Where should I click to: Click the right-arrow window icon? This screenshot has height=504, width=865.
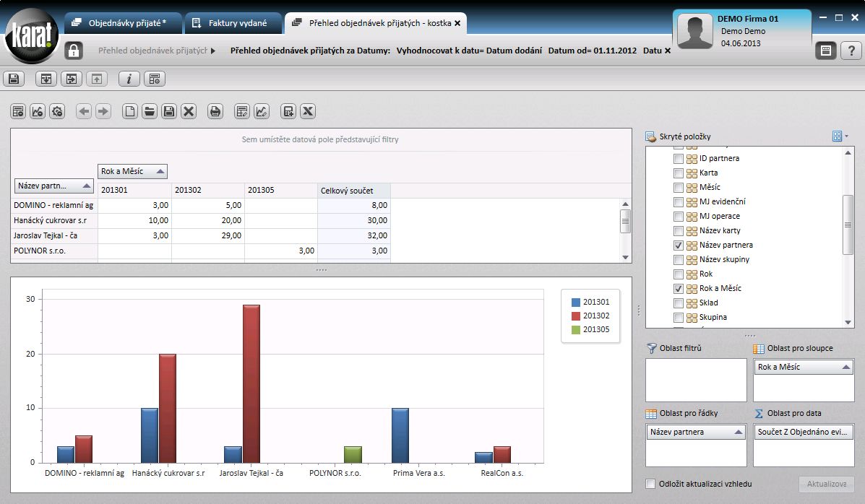[x=72, y=79]
